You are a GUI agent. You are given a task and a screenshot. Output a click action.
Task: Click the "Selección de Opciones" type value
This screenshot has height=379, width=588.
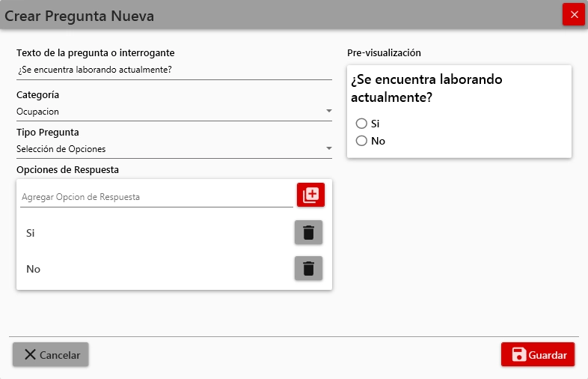pos(61,149)
